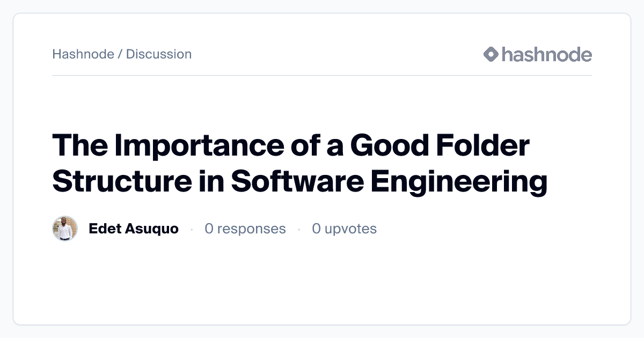
Task: Click the word 'Importance' in the title
Action: click(x=186, y=145)
